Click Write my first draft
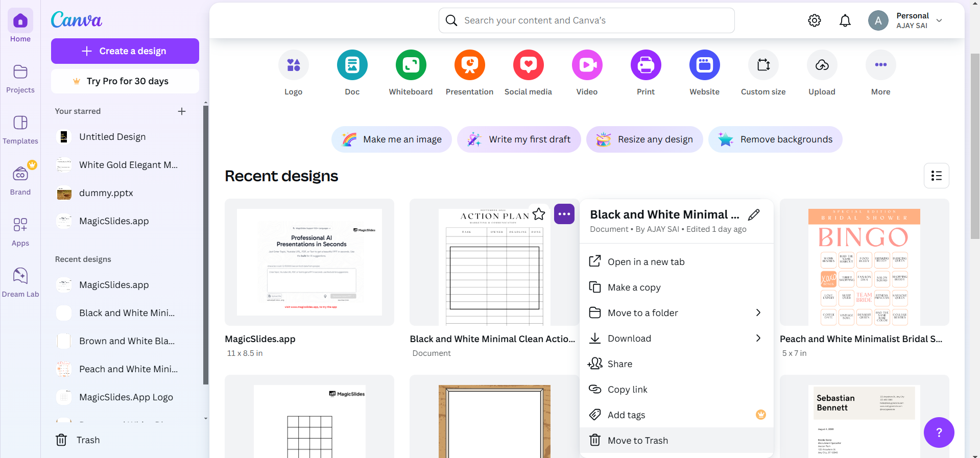The width and height of the screenshot is (980, 458). 519,139
